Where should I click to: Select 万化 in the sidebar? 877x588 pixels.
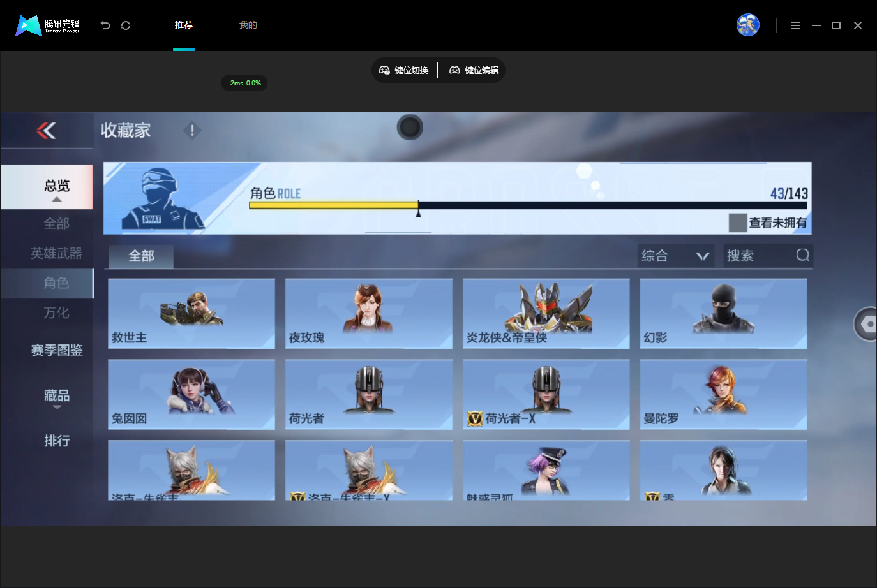click(56, 313)
